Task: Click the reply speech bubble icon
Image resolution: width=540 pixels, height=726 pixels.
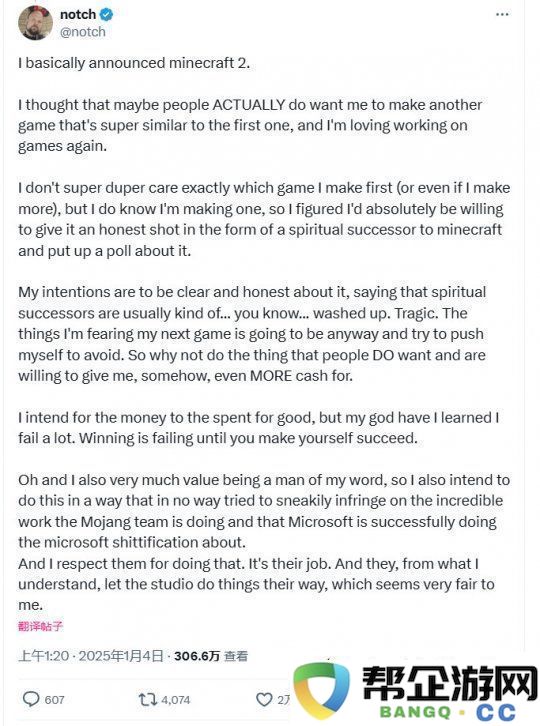Action: [x=31, y=699]
